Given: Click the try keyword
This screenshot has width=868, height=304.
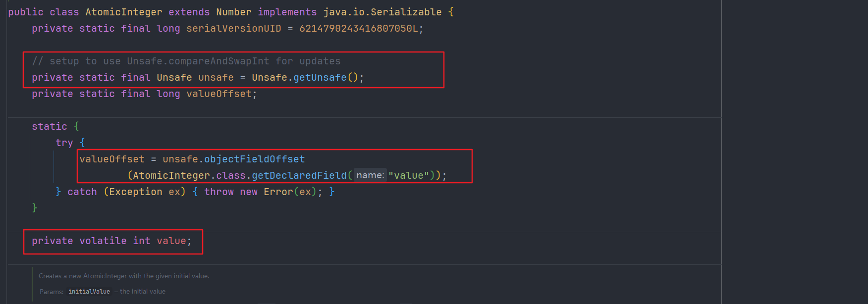Looking at the screenshot, I should point(64,143).
